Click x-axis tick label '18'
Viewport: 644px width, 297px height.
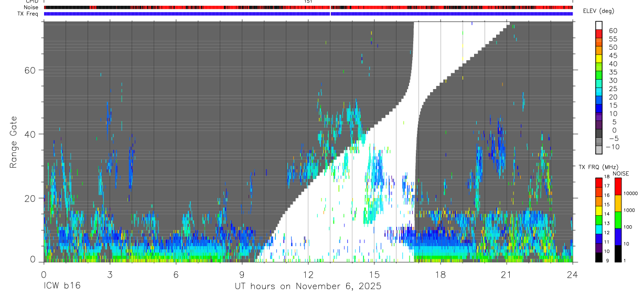click(441, 274)
